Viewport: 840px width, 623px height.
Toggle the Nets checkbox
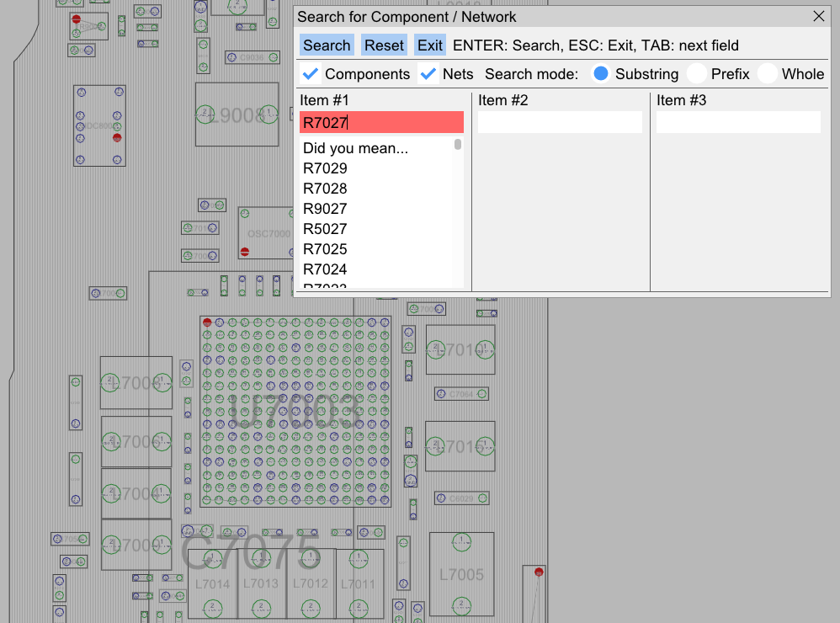[428, 74]
